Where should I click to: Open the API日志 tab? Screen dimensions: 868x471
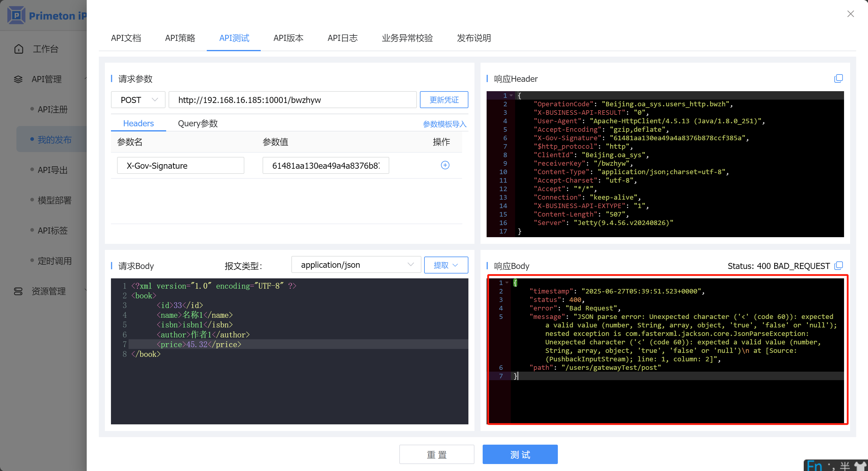pyautogui.click(x=342, y=38)
